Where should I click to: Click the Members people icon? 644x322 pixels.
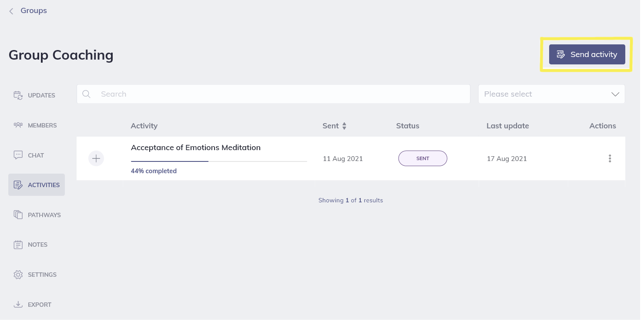(18, 125)
